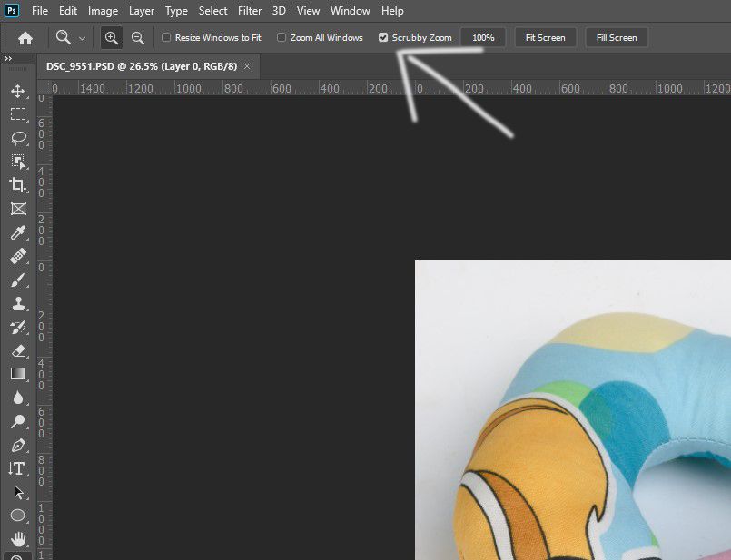The height and width of the screenshot is (560, 731).
Task: Click the Fill Screen button
Action: point(617,38)
